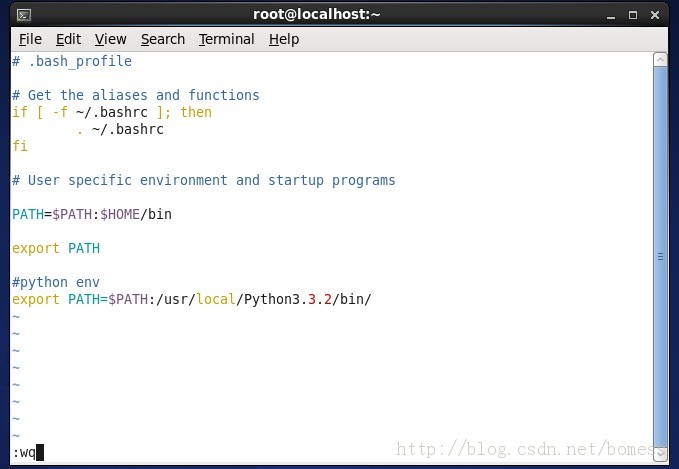Image resolution: width=679 pixels, height=469 pixels.
Task: Click the '# .bash_profile' comment line
Action: (72, 61)
